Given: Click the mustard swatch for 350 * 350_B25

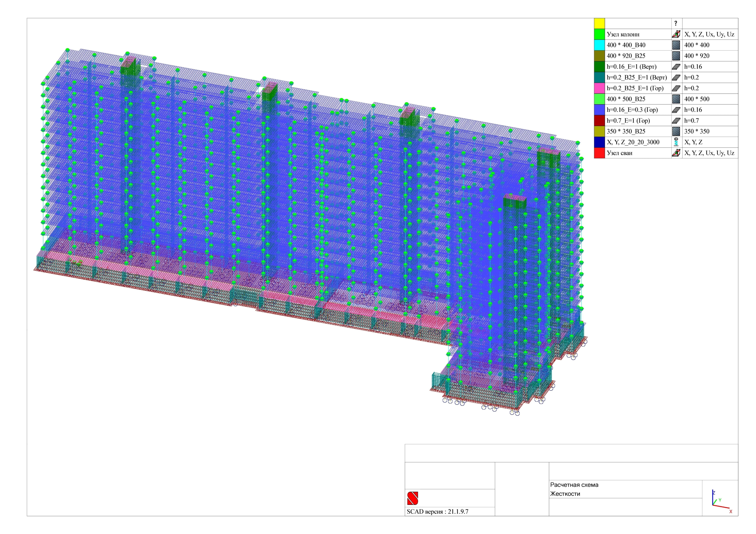Looking at the screenshot, I should pyautogui.click(x=599, y=132).
